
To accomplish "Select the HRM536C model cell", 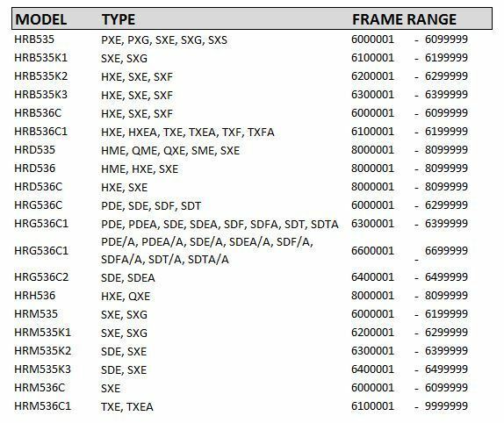I will (x=40, y=387).
